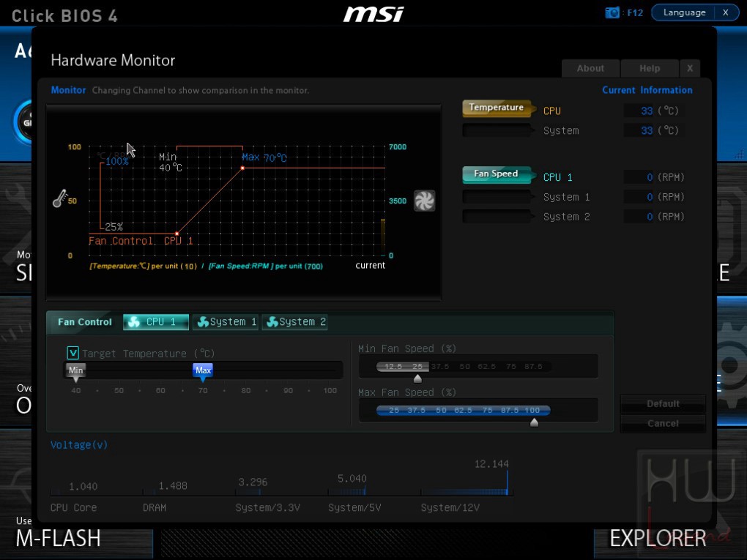Click the Current Information heading
The width and height of the screenshot is (747, 560).
(x=647, y=90)
